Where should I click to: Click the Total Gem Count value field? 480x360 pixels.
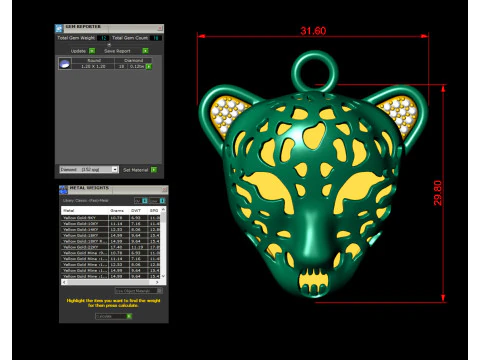point(156,38)
